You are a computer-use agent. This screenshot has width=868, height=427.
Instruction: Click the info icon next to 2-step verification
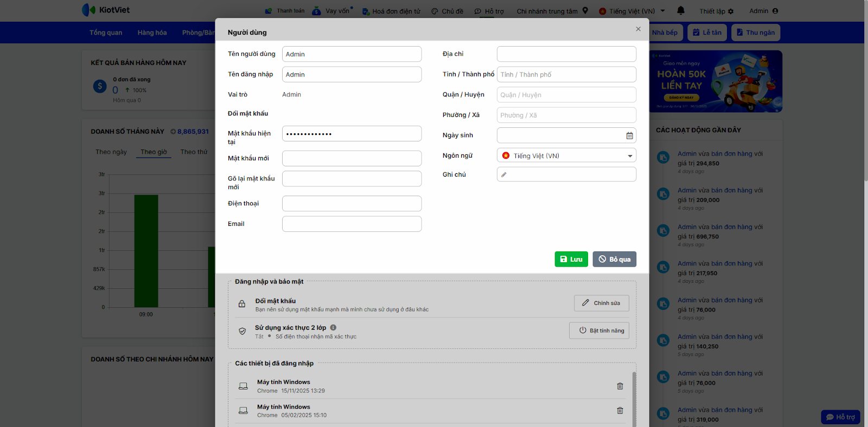pyautogui.click(x=333, y=327)
